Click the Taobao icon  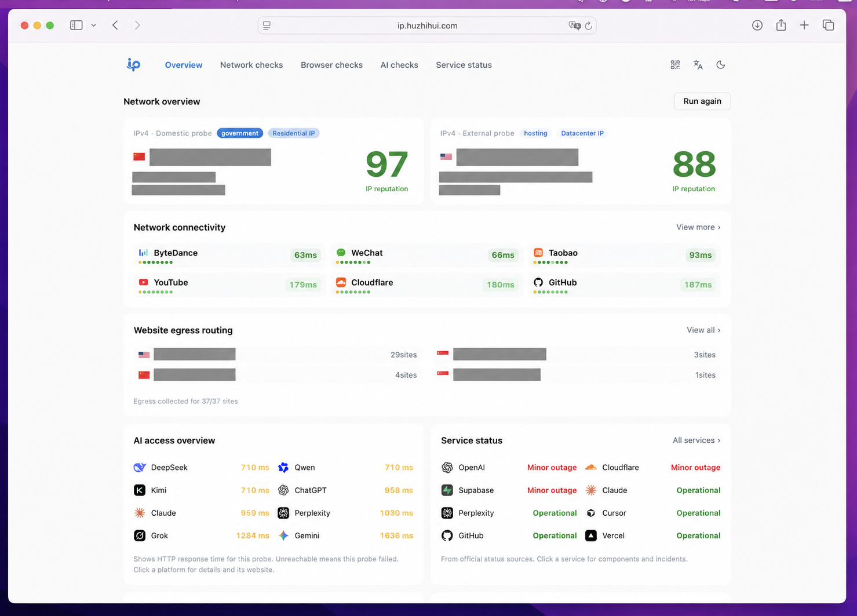click(538, 253)
